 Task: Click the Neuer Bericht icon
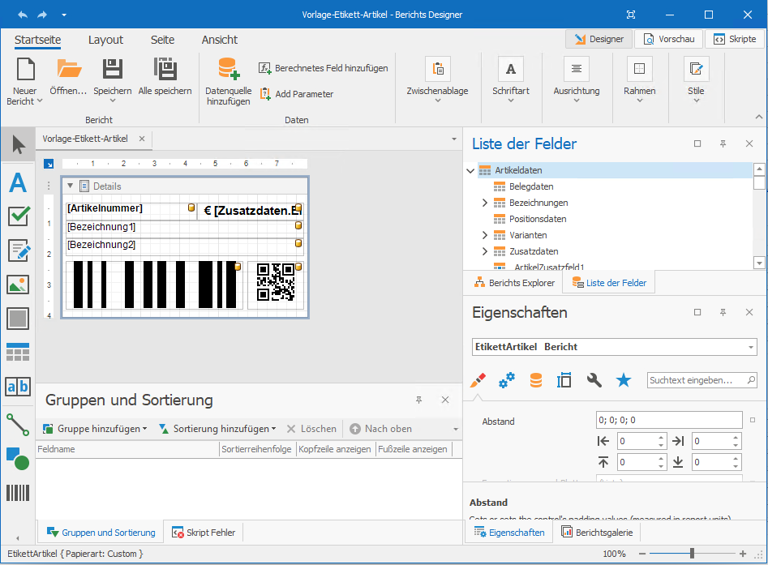(x=25, y=69)
